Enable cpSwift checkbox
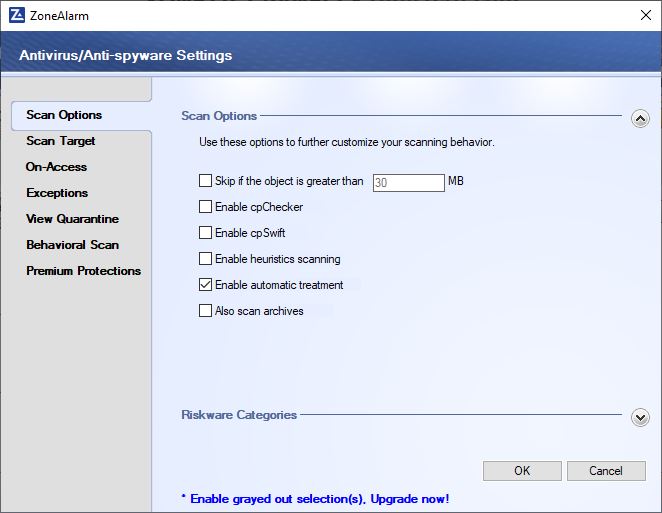This screenshot has height=513, width=662. coord(205,233)
